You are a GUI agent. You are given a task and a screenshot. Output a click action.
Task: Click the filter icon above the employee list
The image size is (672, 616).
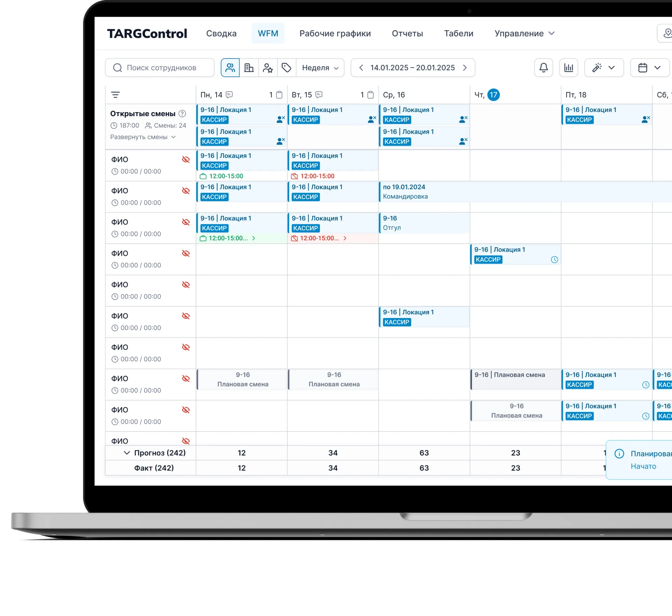[x=115, y=95]
